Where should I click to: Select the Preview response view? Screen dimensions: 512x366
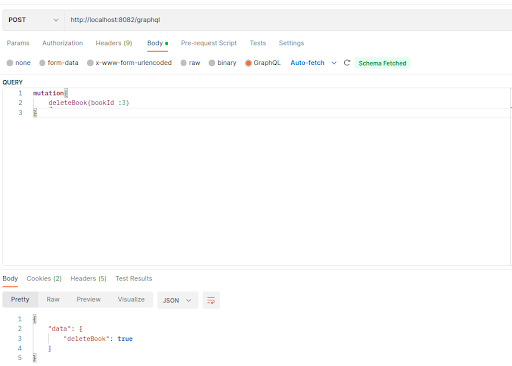coord(89,299)
